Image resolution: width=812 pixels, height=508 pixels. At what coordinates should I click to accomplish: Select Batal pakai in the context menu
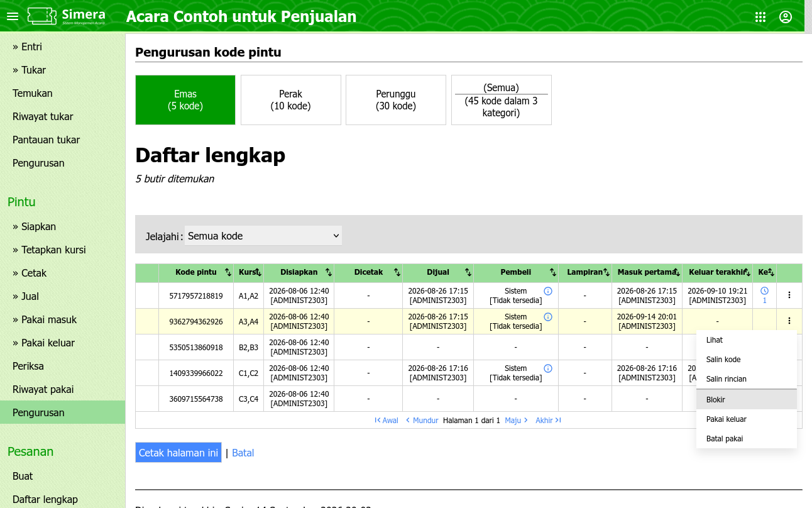(747, 439)
